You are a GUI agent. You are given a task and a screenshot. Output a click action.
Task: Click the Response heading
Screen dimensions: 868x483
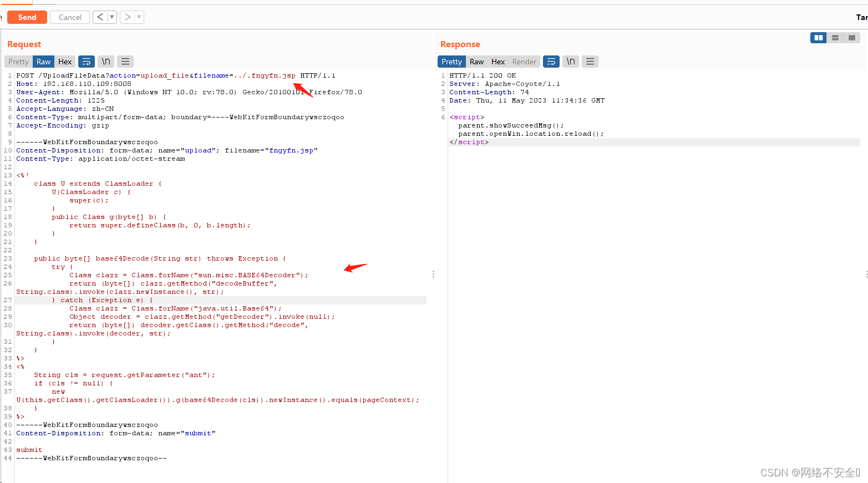tap(460, 44)
